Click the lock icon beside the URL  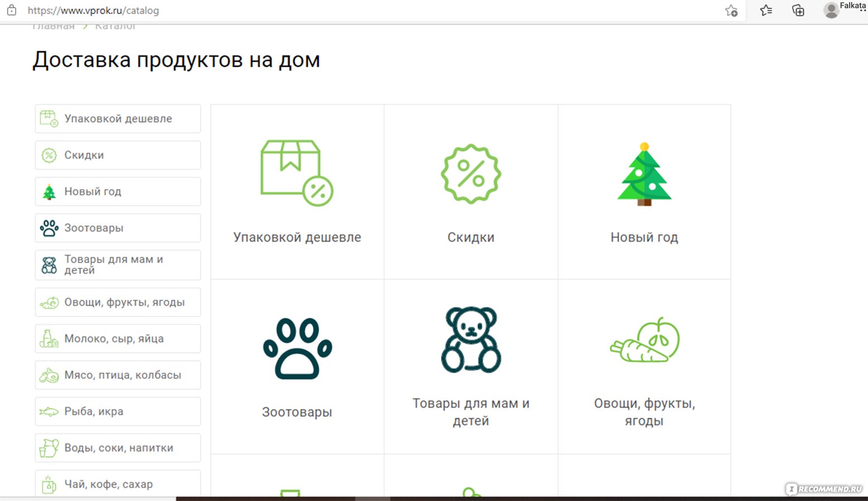(x=12, y=10)
